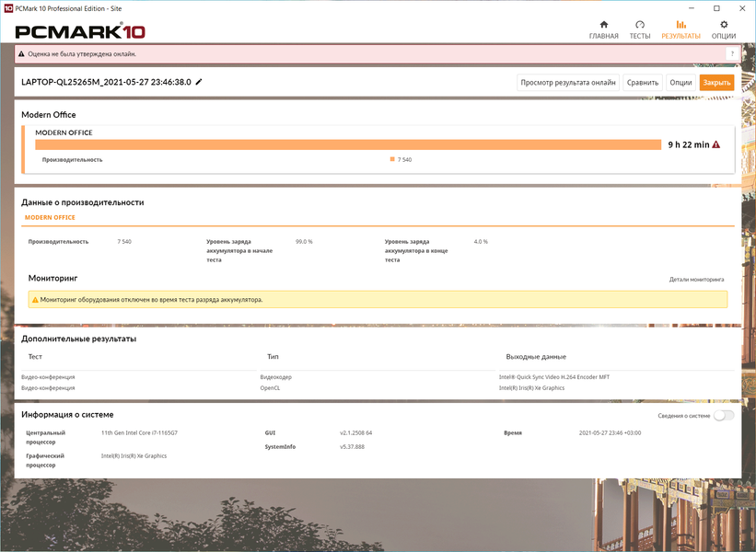Select the MODERN OFFICE tab under performance data

50,218
